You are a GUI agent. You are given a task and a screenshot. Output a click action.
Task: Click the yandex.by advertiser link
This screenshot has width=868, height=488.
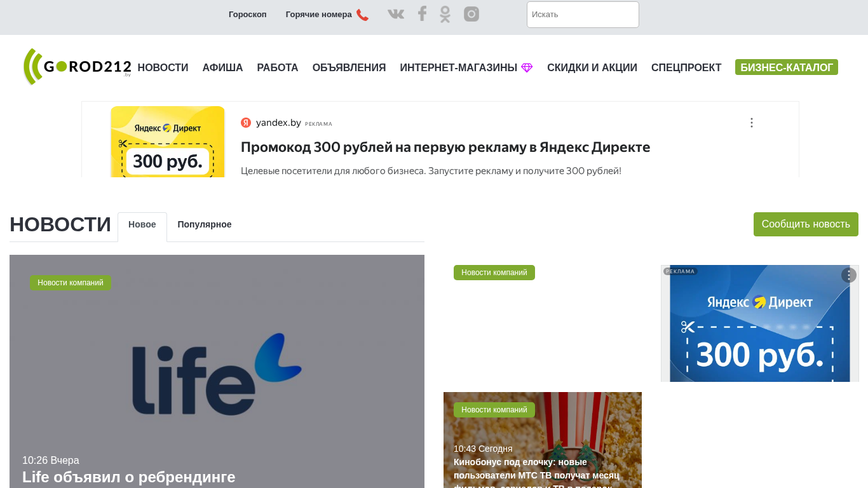(x=278, y=123)
